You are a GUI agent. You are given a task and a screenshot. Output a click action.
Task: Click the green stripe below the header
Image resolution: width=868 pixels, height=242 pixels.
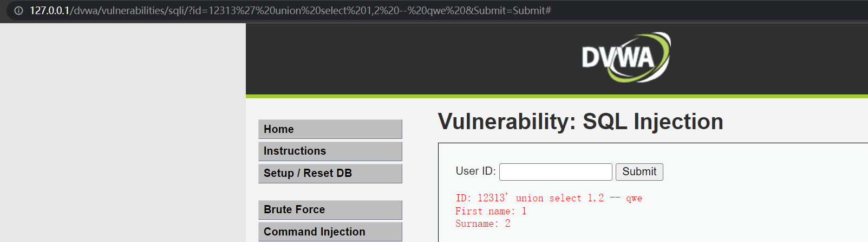point(557,96)
